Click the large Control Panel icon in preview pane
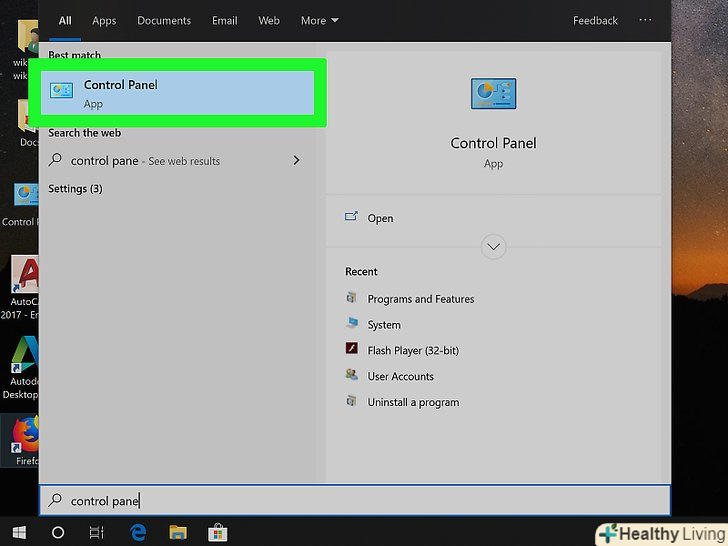The width and height of the screenshot is (728, 546). coord(493,93)
